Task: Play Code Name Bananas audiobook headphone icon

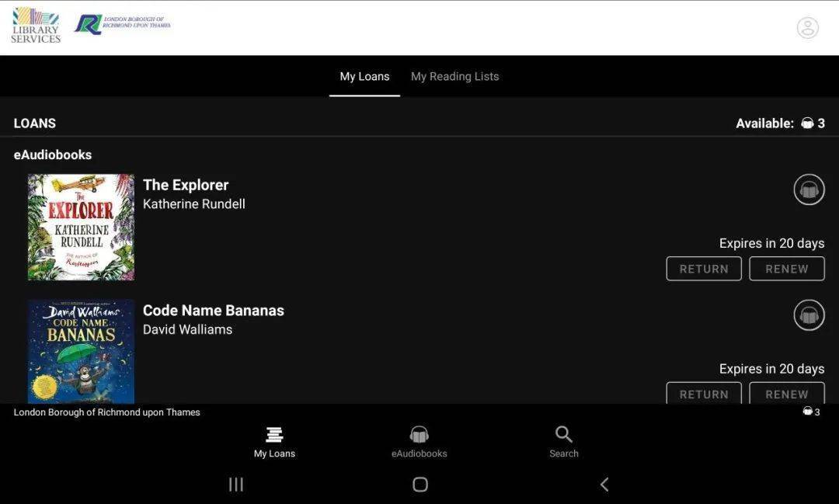Action: pos(809,315)
